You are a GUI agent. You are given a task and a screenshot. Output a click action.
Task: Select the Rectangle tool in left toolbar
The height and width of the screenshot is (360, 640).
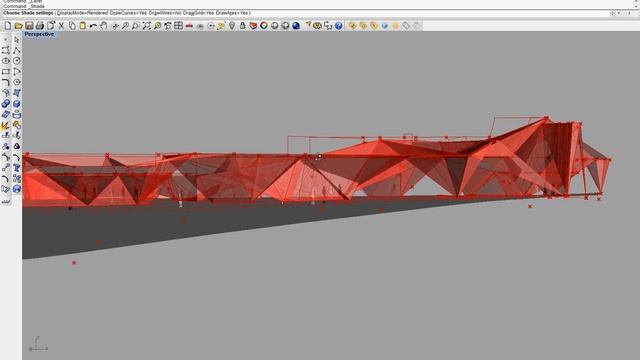6,71
